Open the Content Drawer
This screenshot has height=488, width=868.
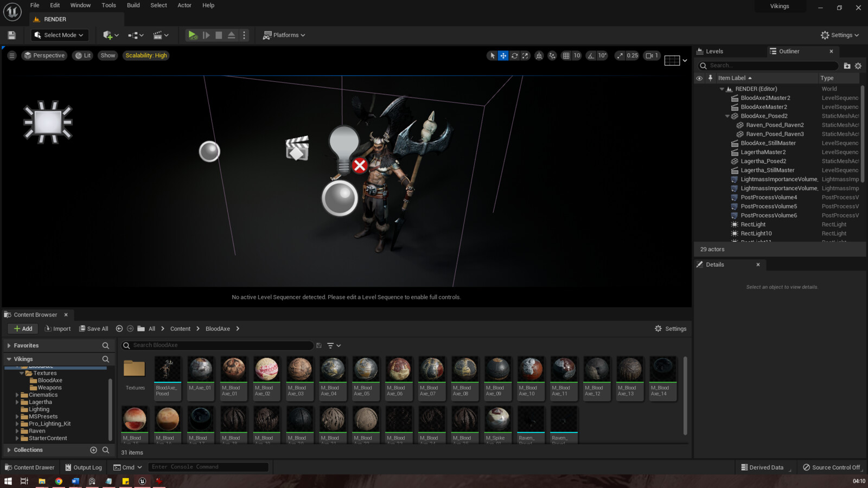[x=29, y=467]
